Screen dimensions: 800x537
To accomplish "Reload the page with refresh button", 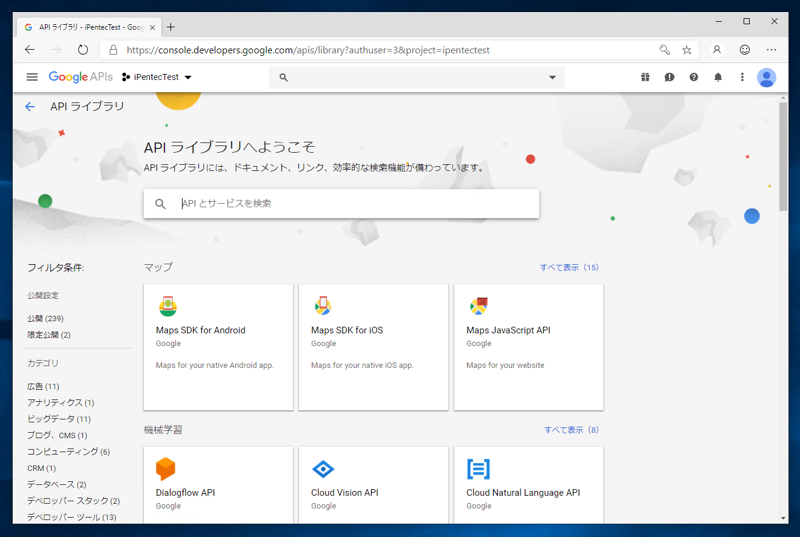I will 83,49.
